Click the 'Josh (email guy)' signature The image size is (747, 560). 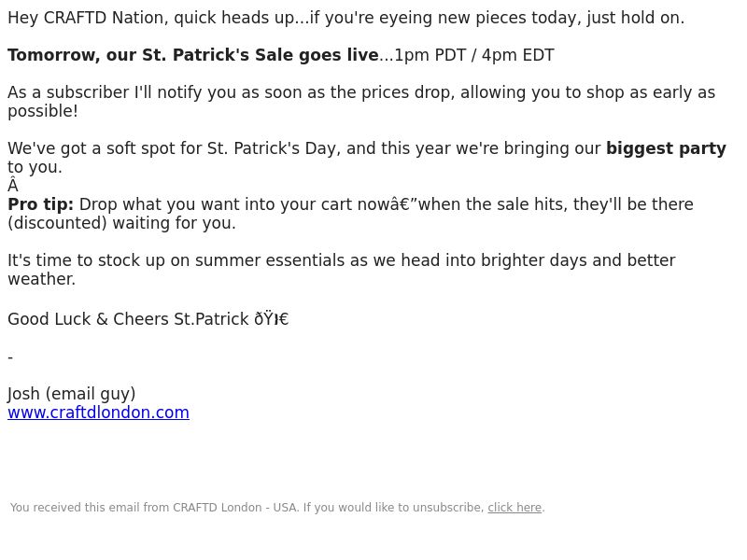[x=72, y=394]
